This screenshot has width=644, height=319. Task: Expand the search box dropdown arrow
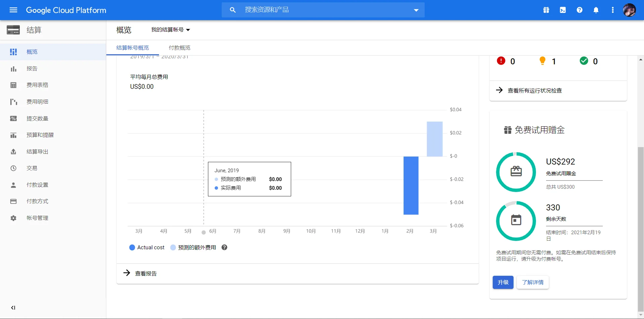click(x=416, y=10)
